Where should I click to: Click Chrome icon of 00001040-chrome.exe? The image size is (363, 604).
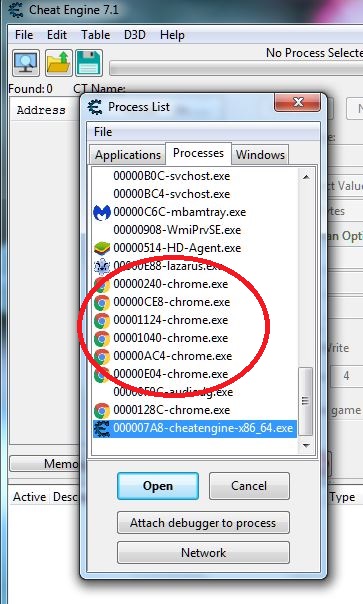(102, 339)
